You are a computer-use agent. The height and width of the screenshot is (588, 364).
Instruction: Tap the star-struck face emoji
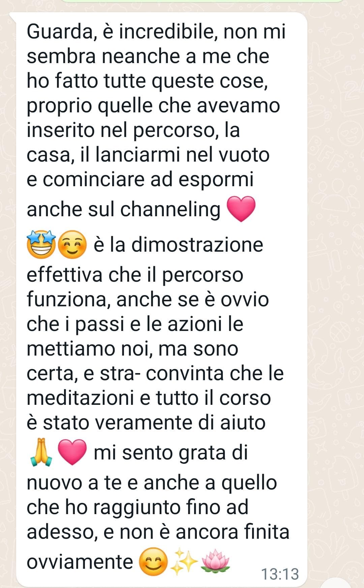(41, 245)
